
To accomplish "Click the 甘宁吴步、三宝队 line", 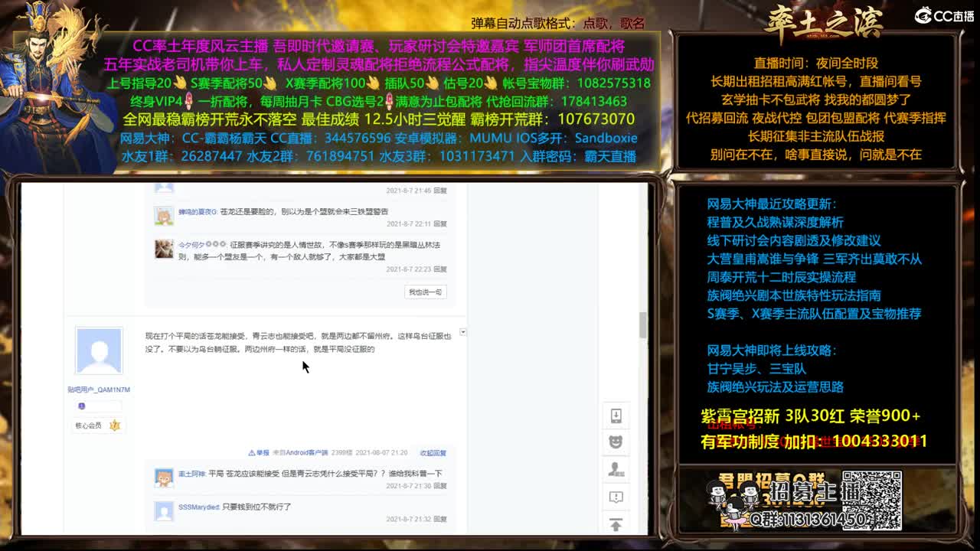I will (x=756, y=369).
